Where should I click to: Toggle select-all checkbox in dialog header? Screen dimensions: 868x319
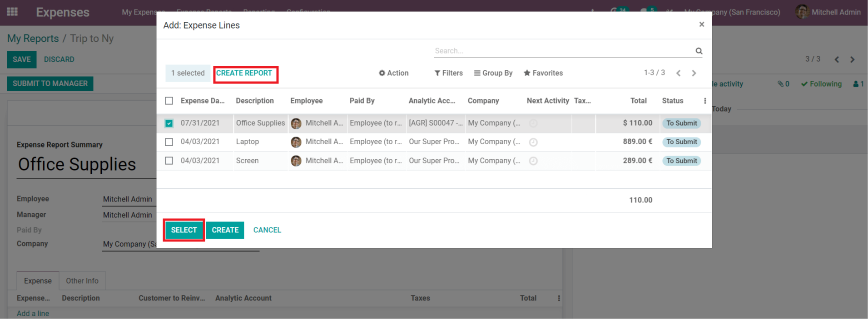coord(169,101)
